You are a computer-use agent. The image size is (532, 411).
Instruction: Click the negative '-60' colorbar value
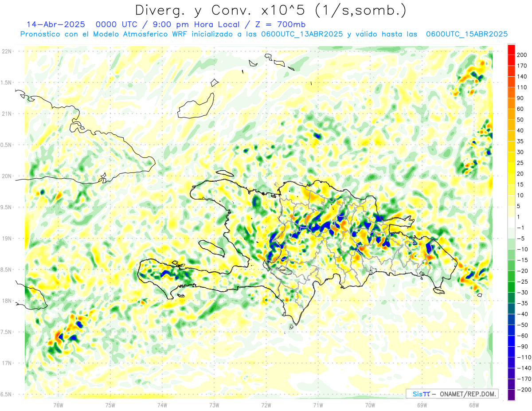click(523, 335)
